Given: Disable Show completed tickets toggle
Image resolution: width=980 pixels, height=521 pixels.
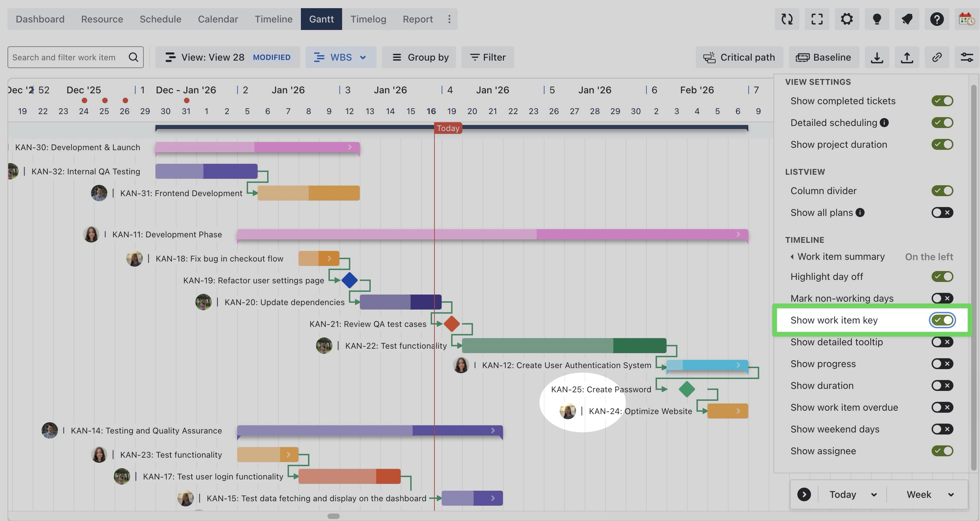Looking at the screenshot, I should [942, 101].
